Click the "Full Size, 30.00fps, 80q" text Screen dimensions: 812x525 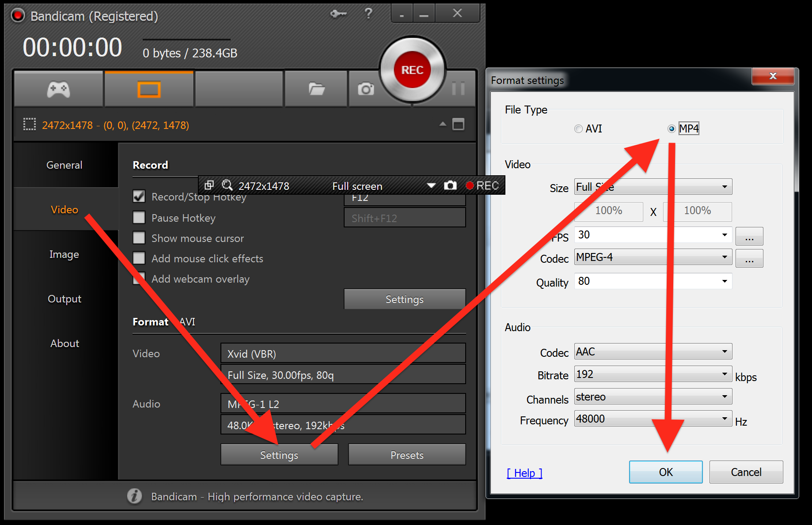pos(281,375)
